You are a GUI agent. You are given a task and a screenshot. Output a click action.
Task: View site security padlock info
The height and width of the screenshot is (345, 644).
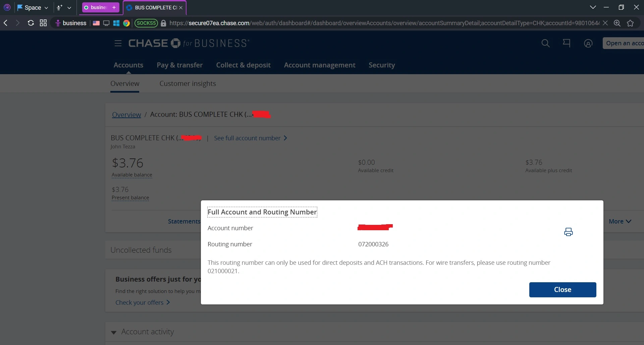tap(163, 23)
